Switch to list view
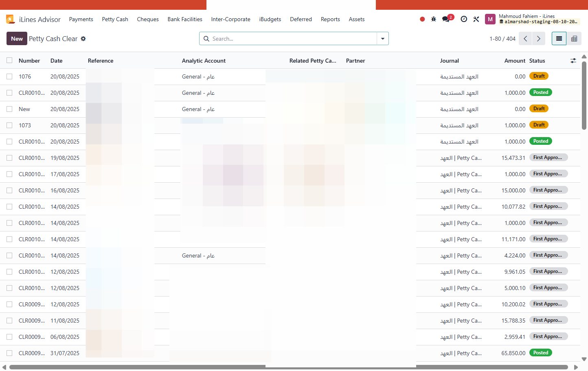This screenshot has width=588, height=371. tap(559, 39)
